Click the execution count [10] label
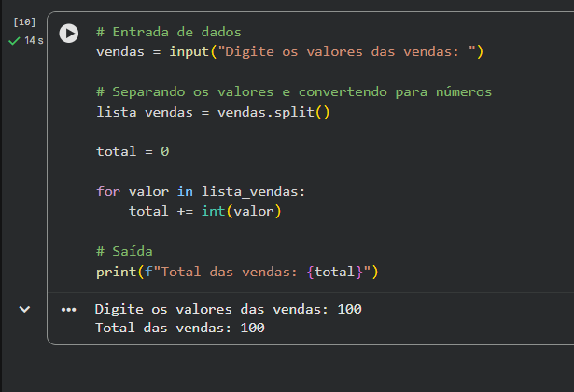574x392 pixels. coord(24,22)
